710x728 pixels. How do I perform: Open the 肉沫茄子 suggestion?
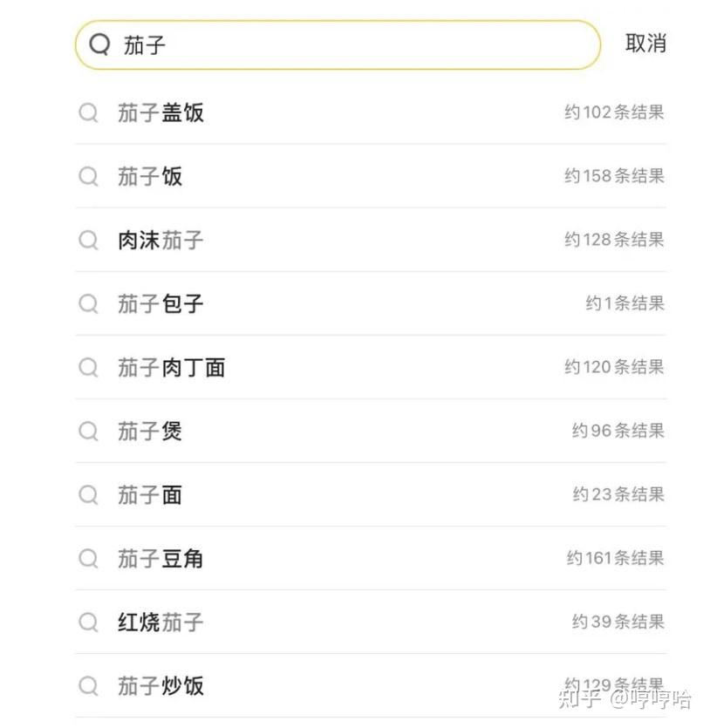click(161, 240)
